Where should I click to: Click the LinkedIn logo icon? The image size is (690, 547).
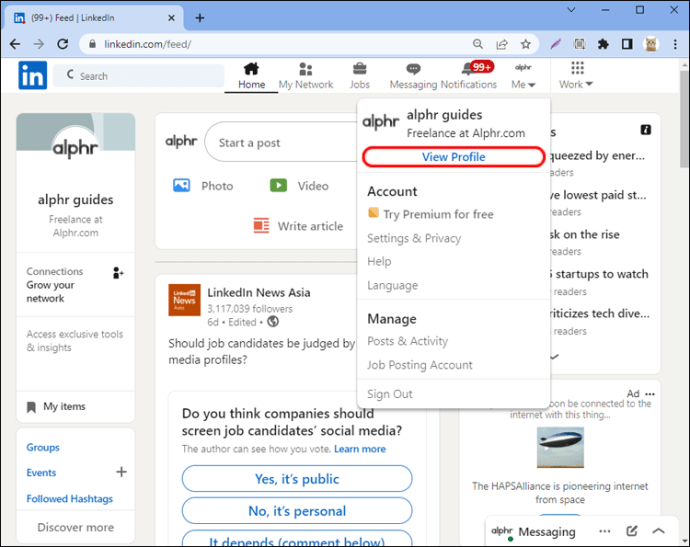33,75
